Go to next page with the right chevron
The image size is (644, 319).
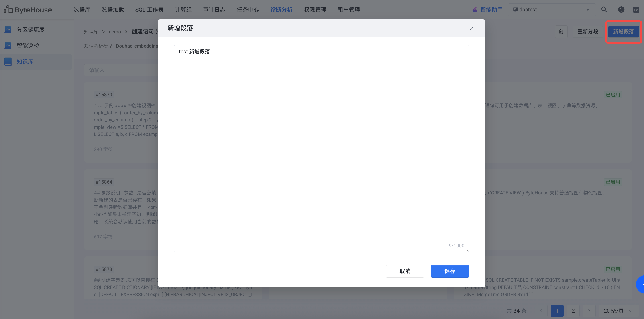point(589,311)
